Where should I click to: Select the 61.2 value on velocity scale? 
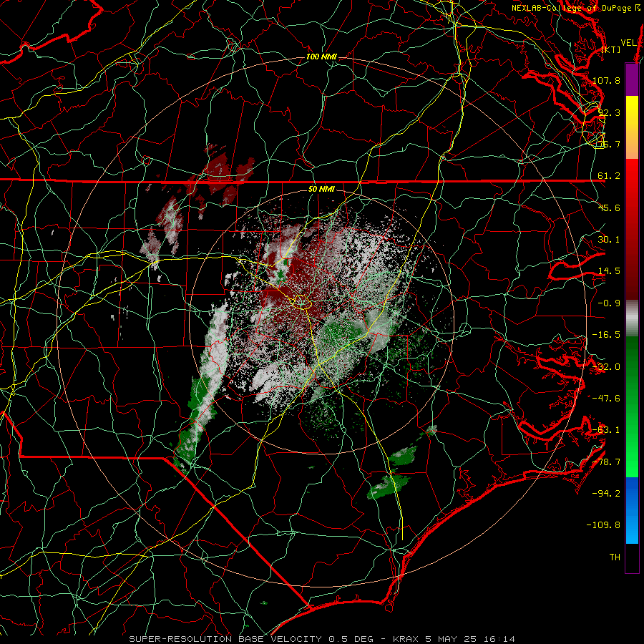click(x=609, y=176)
